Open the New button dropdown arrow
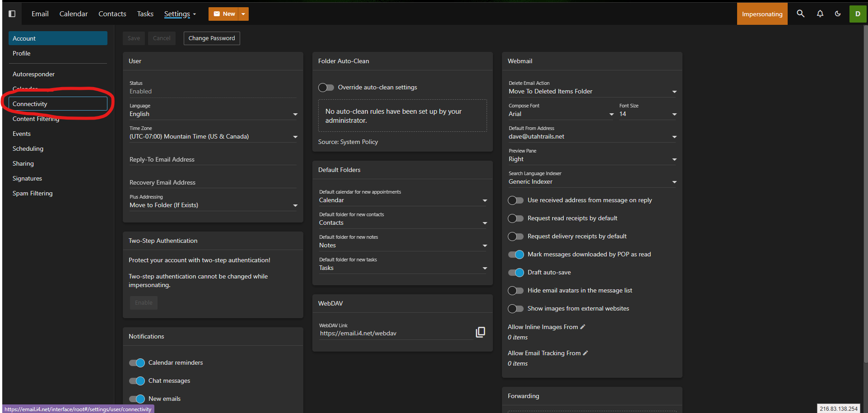 pyautogui.click(x=243, y=14)
